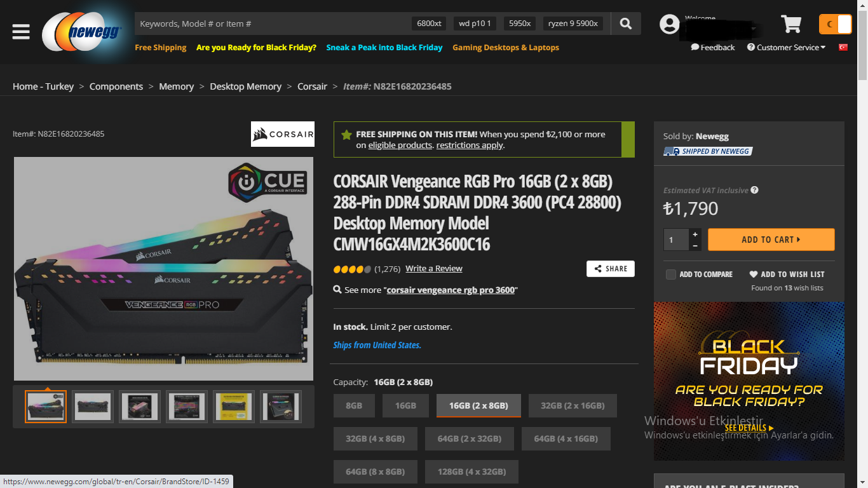The width and height of the screenshot is (868, 488).
Task: Click the quantity input field
Action: (676, 240)
